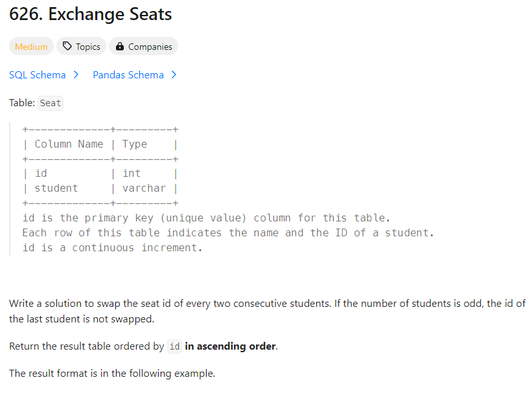Click the problem title 626. Exchange Seats

point(91,14)
